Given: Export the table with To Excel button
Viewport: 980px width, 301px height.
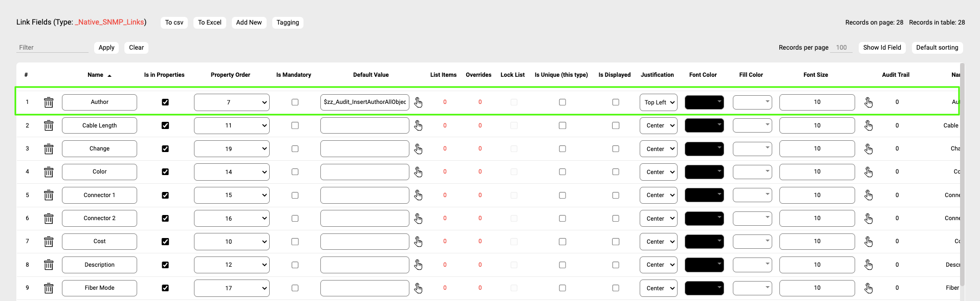Looking at the screenshot, I should 210,23.
